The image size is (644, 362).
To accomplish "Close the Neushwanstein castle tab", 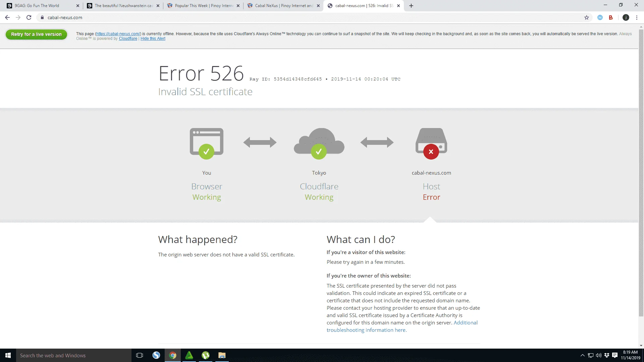I will (x=158, y=6).
